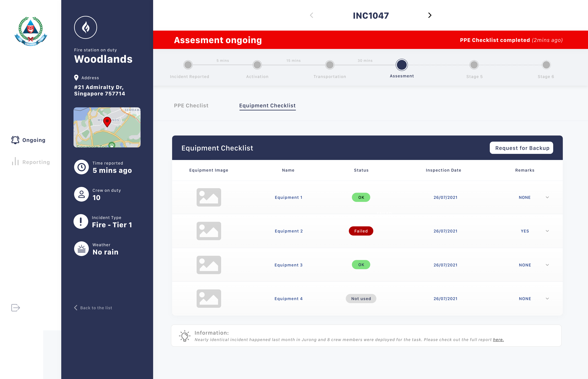Select the Equipment Checklist tab

(x=267, y=106)
